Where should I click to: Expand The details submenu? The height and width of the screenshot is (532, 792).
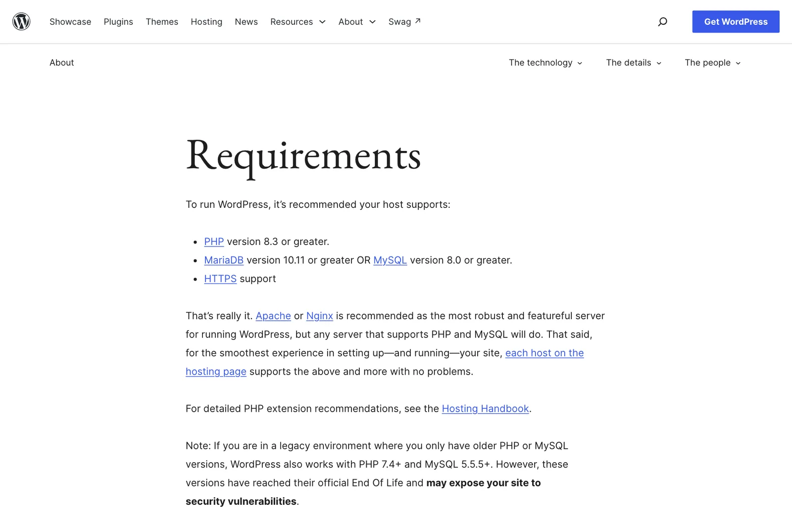tap(634, 62)
